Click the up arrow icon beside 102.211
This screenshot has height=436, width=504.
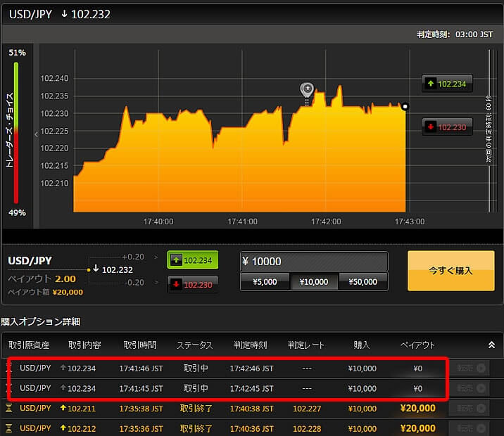pyautogui.click(x=63, y=408)
